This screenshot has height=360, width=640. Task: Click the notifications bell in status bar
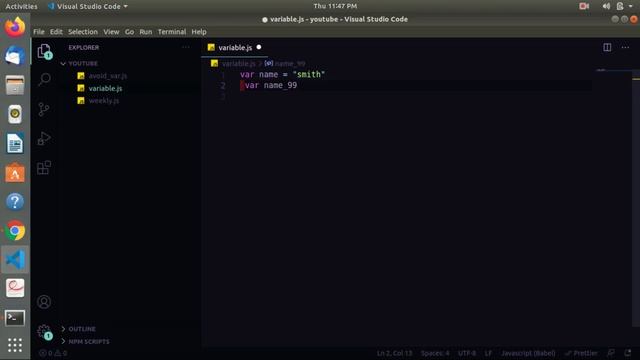628,353
